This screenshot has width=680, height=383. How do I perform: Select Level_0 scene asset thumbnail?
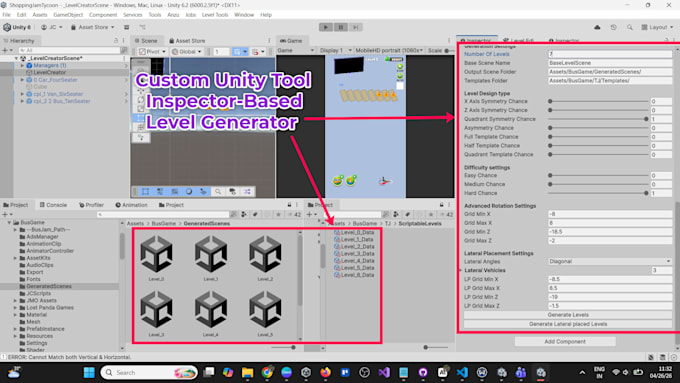(156, 258)
